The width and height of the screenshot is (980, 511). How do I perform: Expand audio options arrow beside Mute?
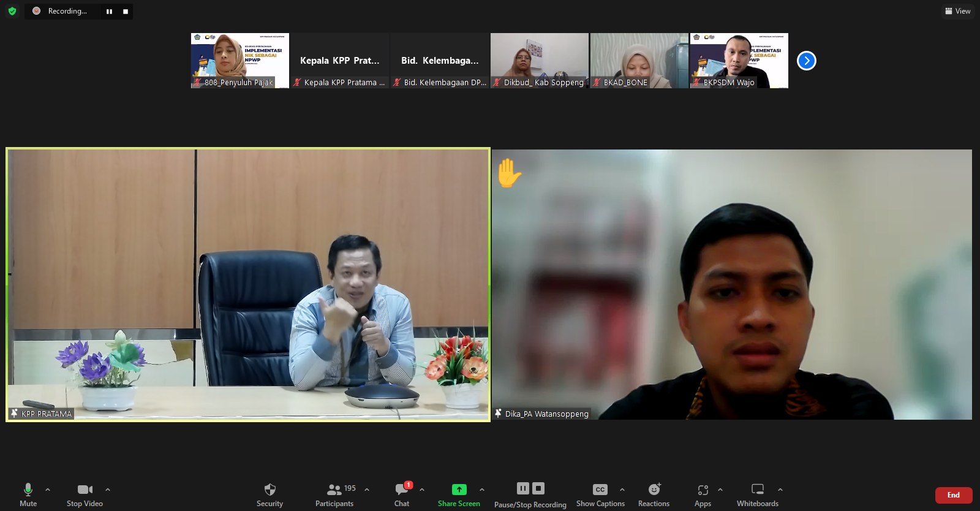[48, 490]
